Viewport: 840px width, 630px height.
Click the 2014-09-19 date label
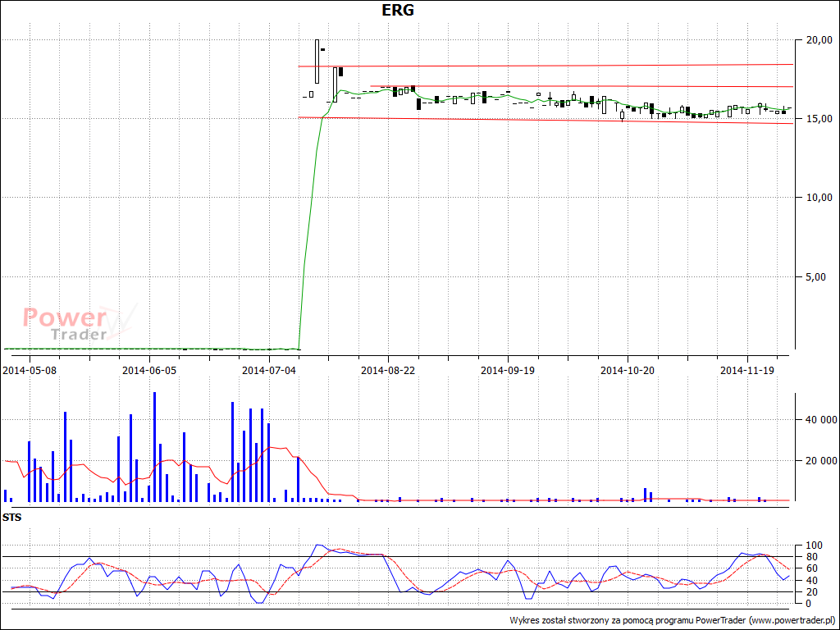click(x=508, y=370)
